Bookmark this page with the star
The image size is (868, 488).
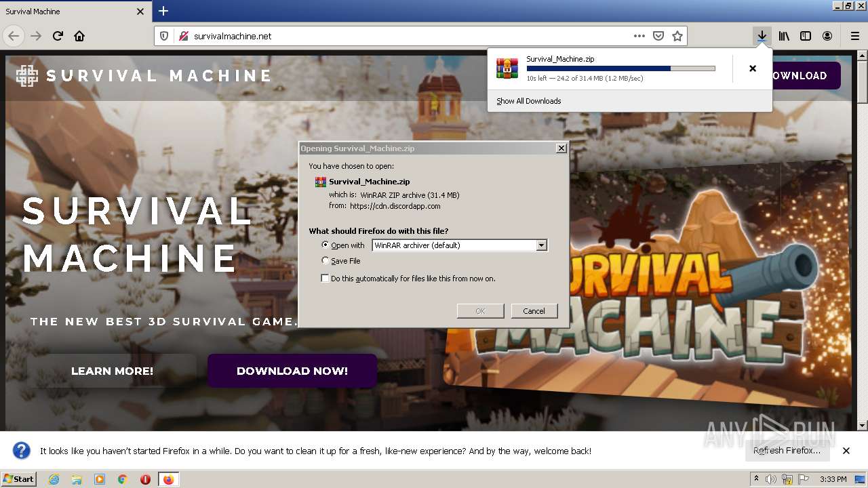[677, 36]
